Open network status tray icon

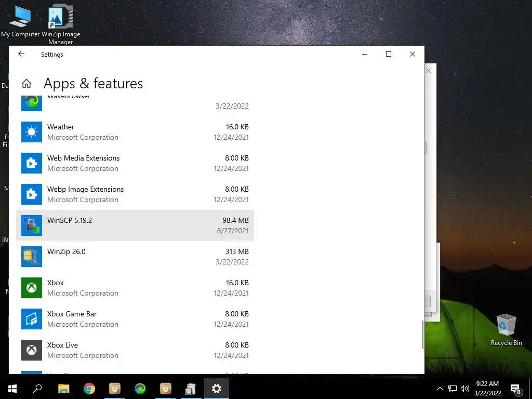(453, 389)
